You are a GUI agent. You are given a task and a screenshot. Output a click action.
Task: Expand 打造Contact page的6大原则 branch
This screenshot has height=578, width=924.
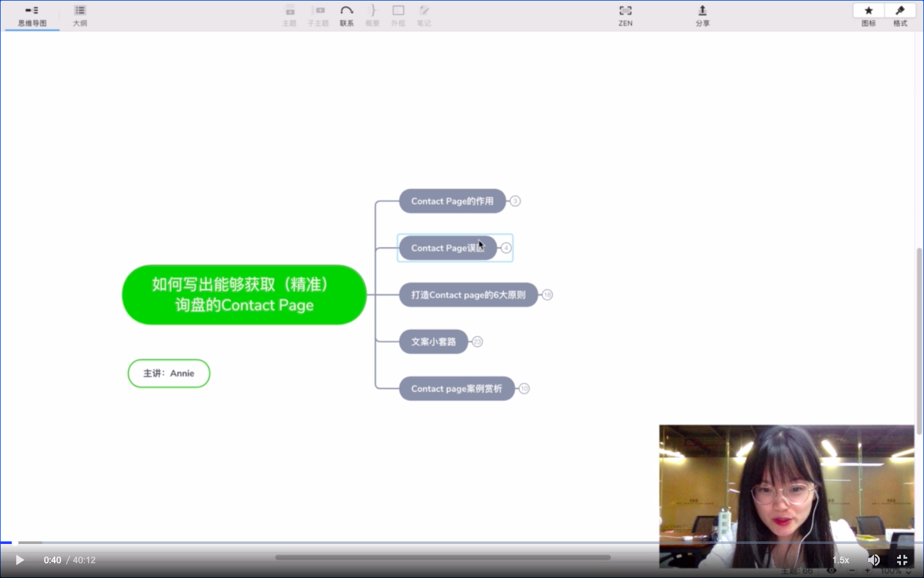pyautogui.click(x=547, y=295)
